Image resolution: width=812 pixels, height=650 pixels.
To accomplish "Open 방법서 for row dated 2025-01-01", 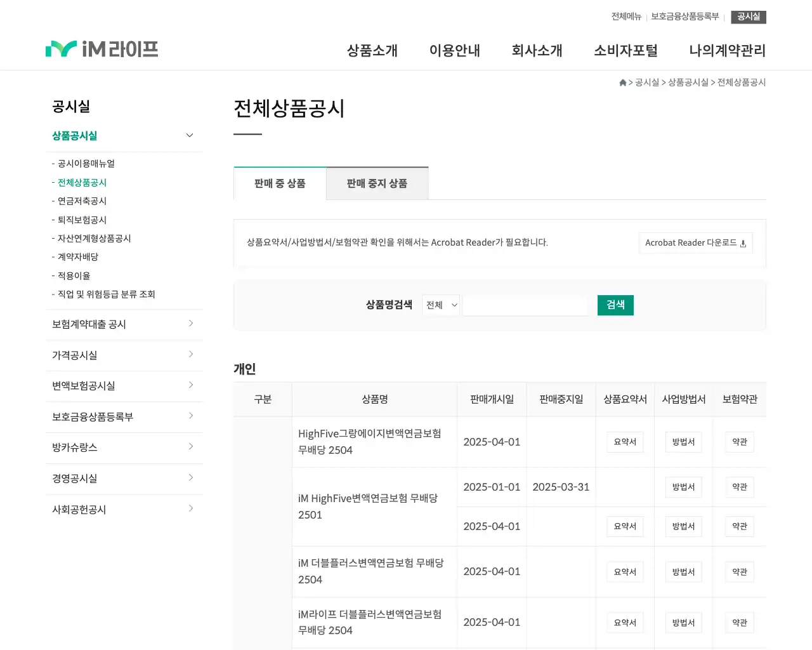I will [x=683, y=487].
